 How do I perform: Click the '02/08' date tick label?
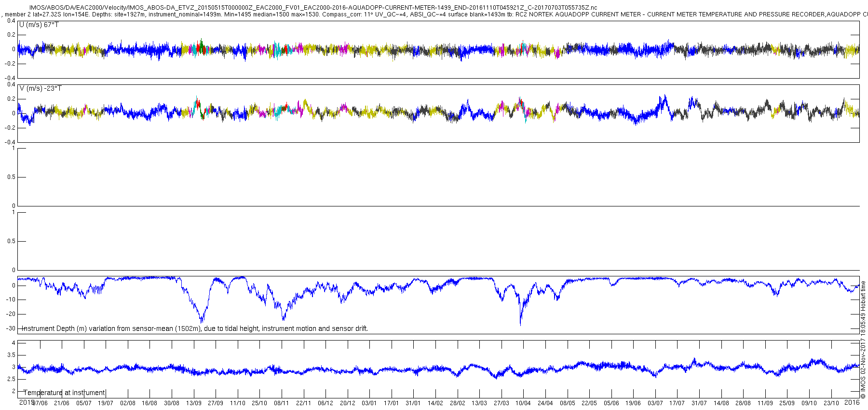tap(128, 403)
